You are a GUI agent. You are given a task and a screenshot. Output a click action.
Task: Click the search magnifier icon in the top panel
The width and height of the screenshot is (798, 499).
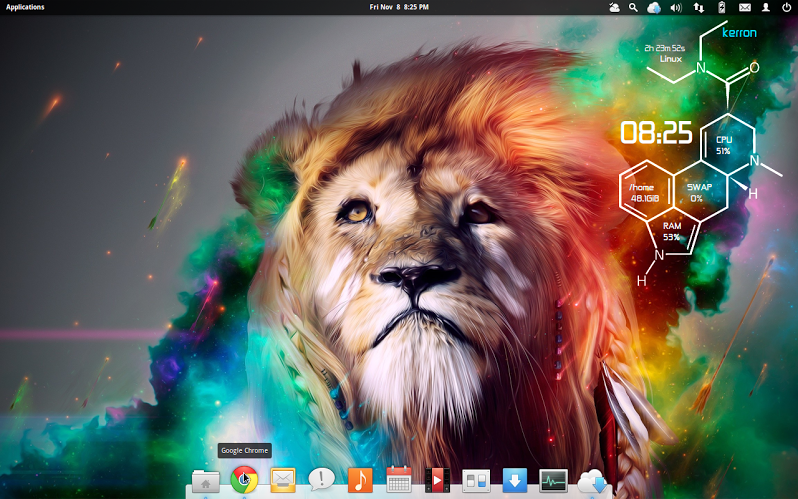coord(633,7)
